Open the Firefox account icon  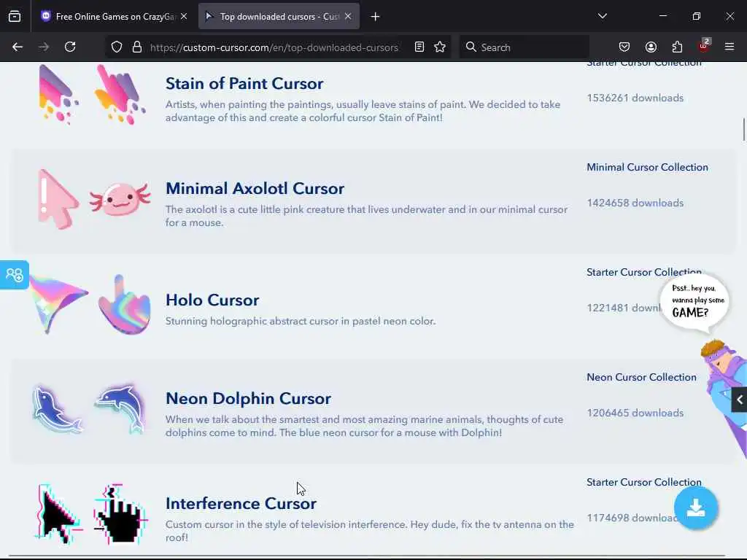click(651, 47)
